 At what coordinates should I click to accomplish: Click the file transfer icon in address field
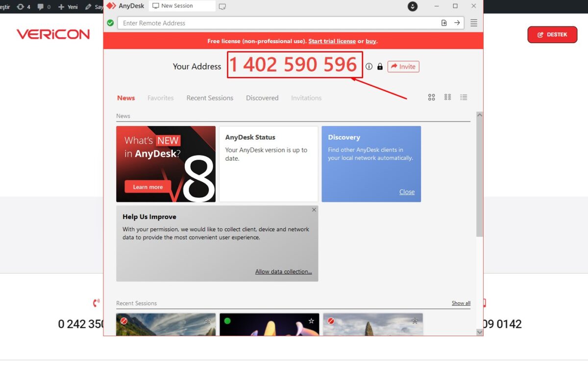[x=443, y=23]
